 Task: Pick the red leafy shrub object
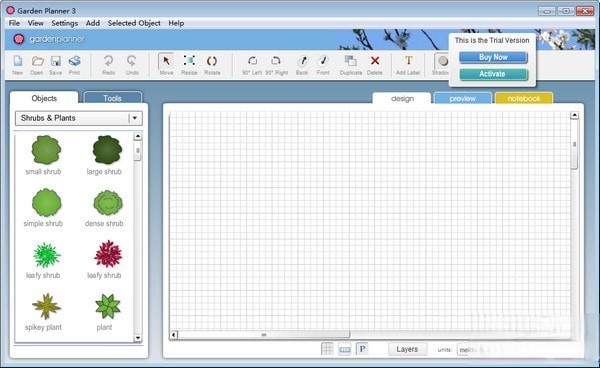108,254
